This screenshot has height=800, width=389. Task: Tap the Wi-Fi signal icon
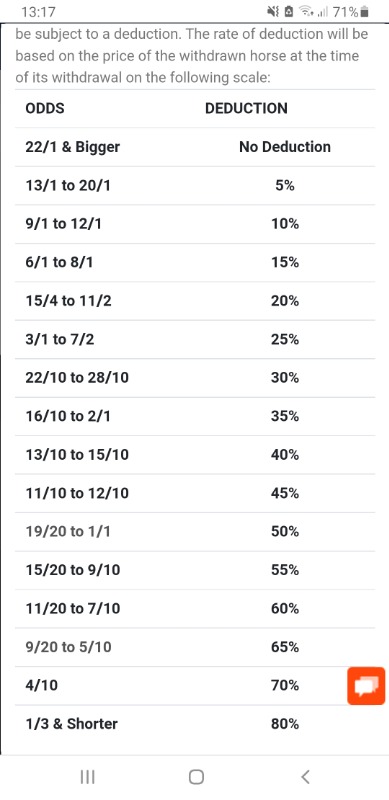(306, 12)
